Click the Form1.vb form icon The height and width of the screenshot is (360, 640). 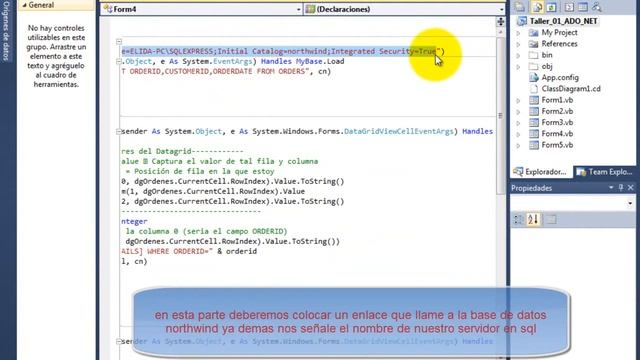533,100
